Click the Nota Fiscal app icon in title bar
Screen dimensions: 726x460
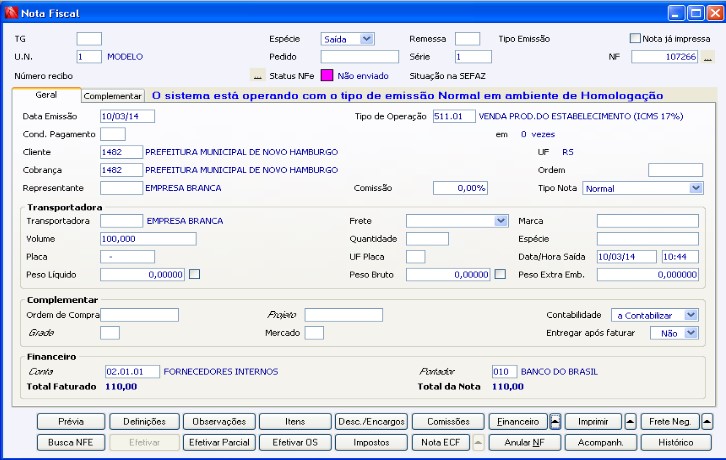click(11, 13)
